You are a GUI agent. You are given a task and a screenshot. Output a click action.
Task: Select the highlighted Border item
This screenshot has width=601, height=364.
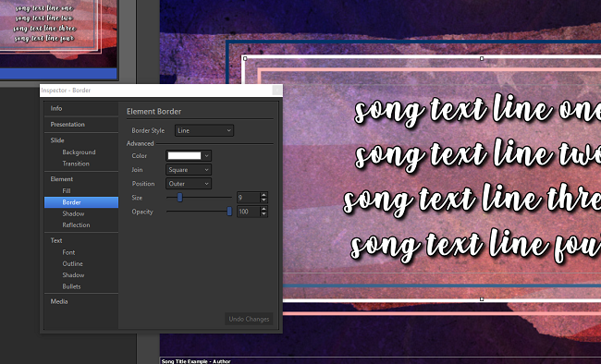pyautogui.click(x=81, y=202)
